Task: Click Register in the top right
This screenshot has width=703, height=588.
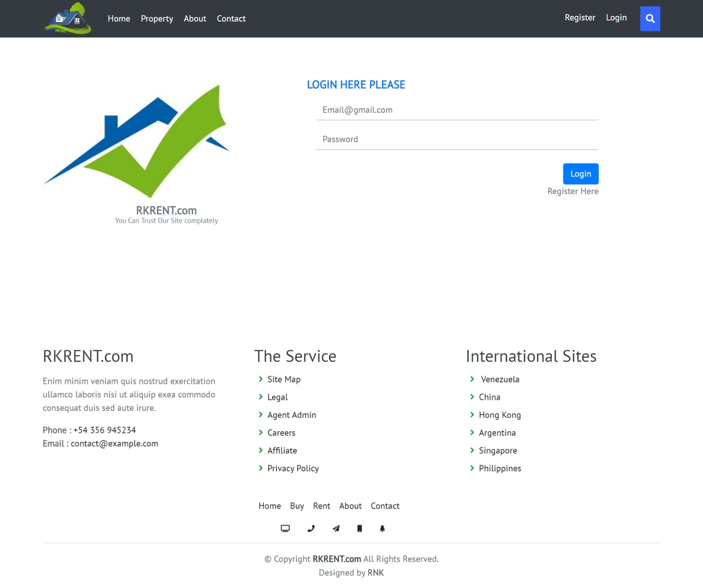Action: (580, 18)
